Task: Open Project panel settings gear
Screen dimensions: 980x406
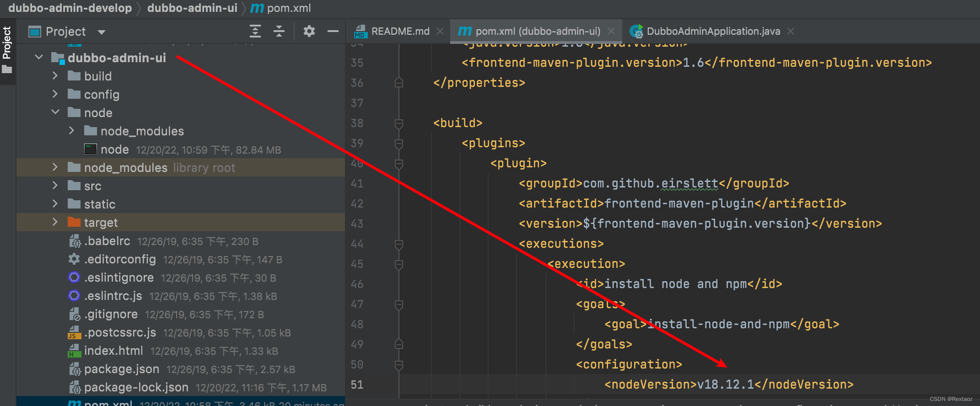Action: coord(309,31)
